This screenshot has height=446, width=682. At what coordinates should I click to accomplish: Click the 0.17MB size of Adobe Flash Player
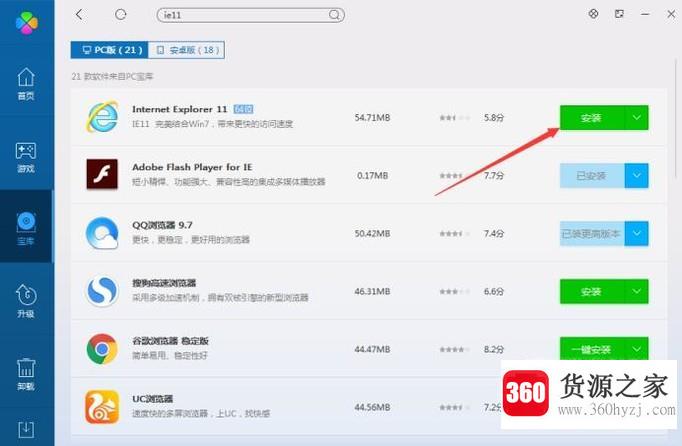[x=372, y=176]
